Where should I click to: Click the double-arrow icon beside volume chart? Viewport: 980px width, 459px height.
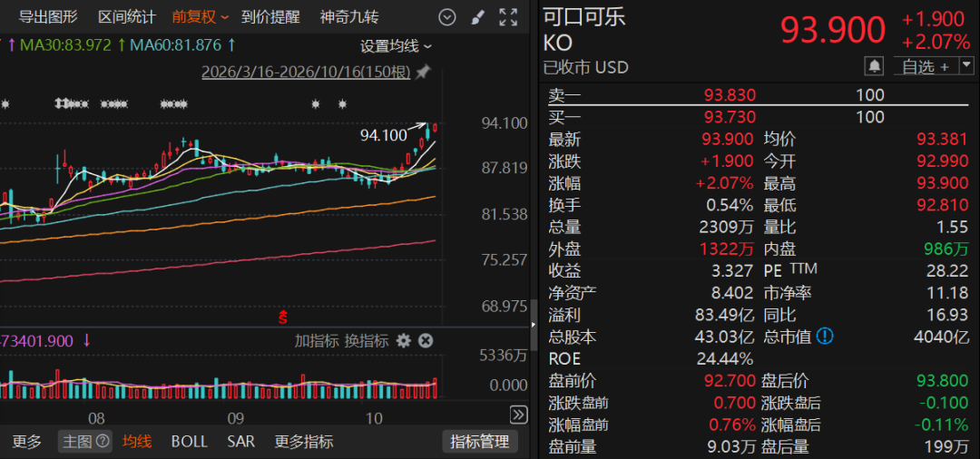click(x=519, y=415)
